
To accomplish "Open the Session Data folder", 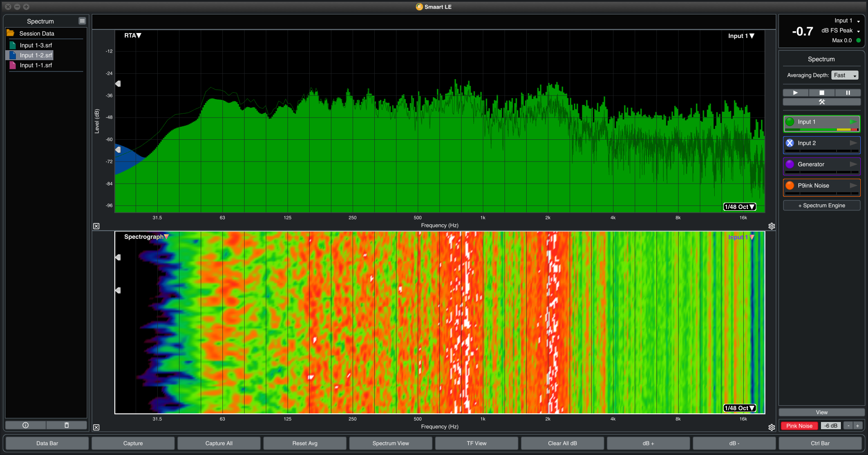I will click(x=10, y=33).
